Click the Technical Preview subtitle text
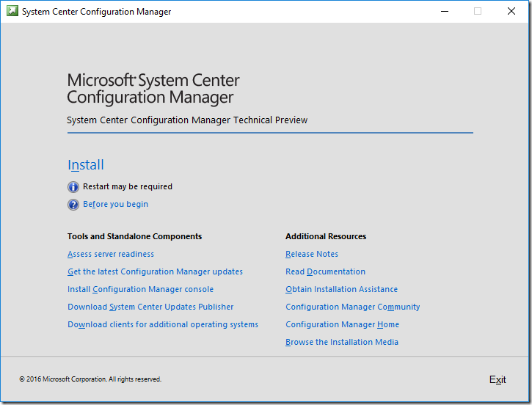This screenshot has width=532, height=405. tap(187, 120)
